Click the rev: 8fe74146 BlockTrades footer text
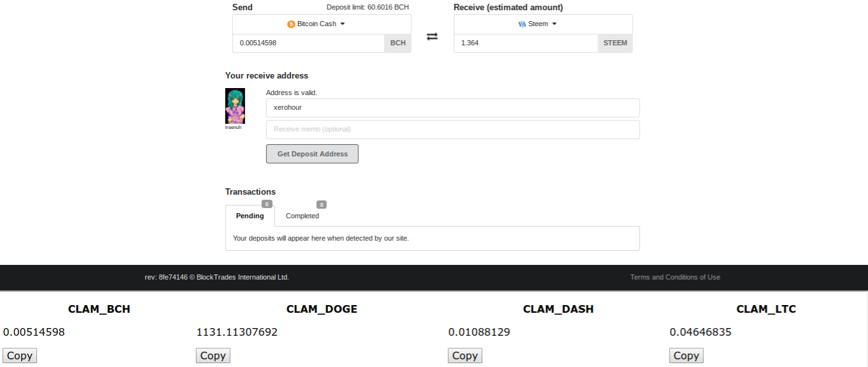Viewport: 868px width, 367px height. (x=217, y=277)
